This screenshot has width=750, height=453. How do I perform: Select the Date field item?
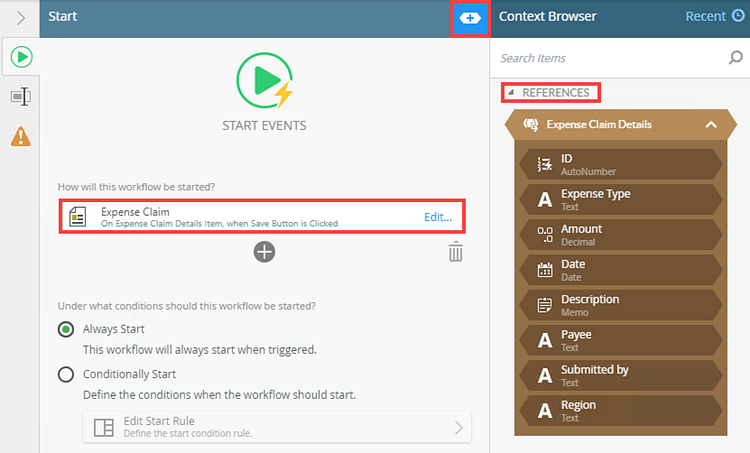click(x=620, y=270)
